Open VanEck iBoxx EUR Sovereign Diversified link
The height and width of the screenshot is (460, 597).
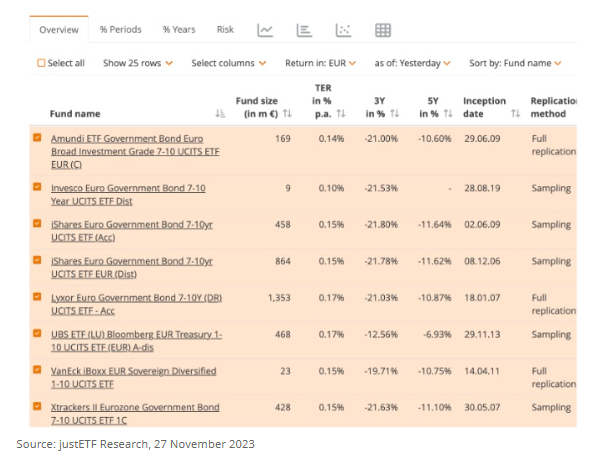tap(134, 377)
